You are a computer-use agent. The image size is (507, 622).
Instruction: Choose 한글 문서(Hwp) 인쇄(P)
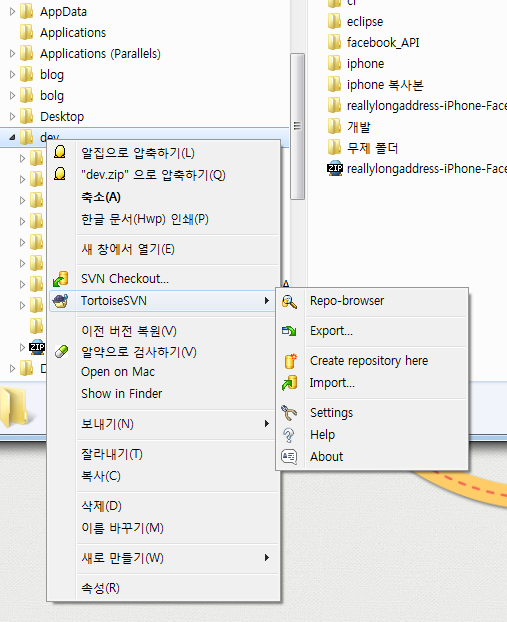[163, 219]
